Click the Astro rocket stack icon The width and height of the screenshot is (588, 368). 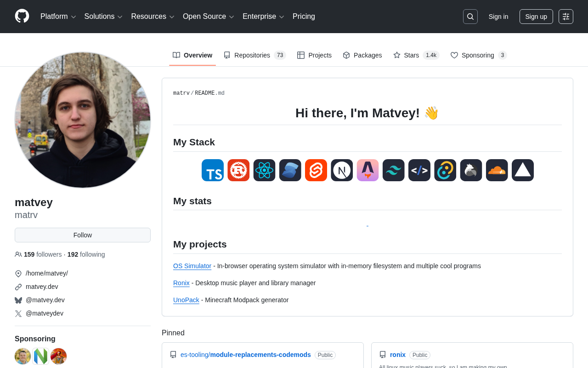point(367,170)
